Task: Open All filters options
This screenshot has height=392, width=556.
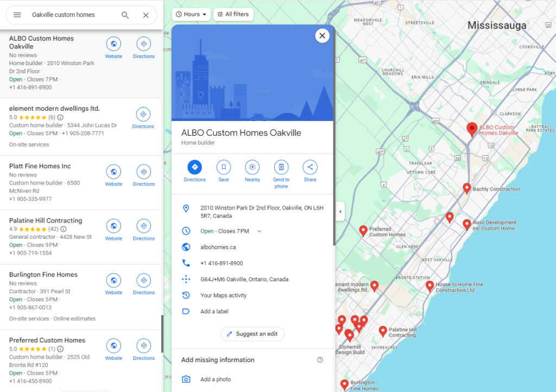Action: click(x=233, y=14)
